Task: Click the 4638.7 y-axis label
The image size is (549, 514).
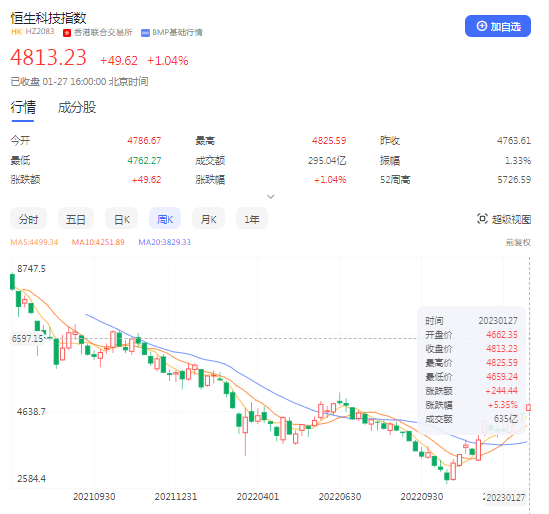Action: point(31,411)
